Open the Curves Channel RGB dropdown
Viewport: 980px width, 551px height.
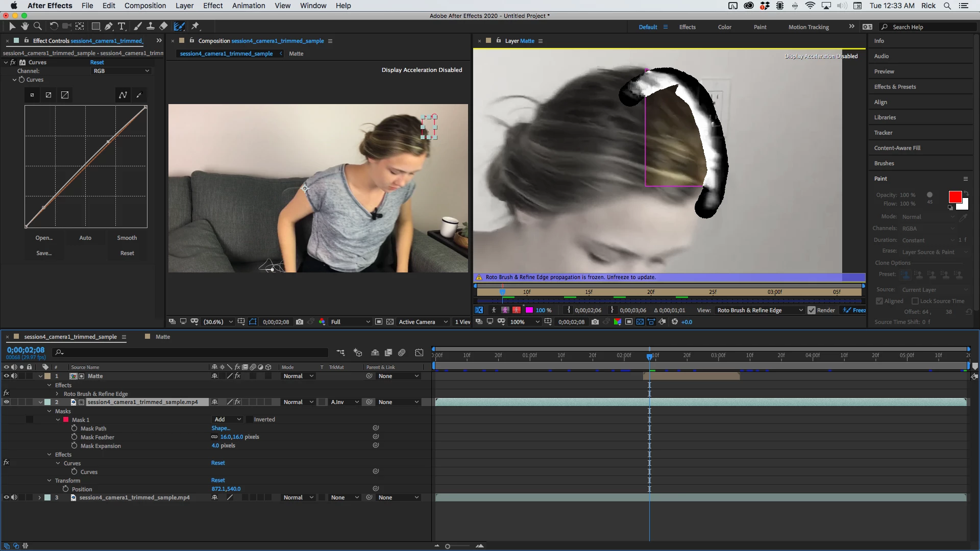click(x=121, y=71)
